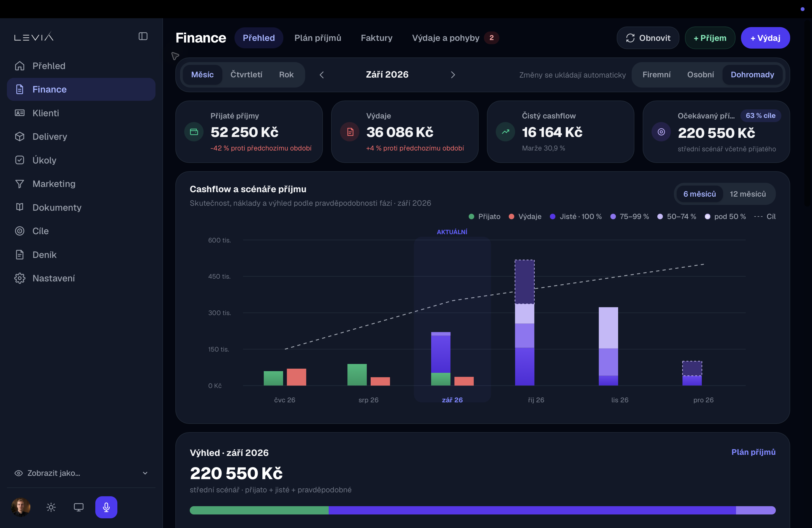Go to next month with right chevron

click(x=453, y=75)
